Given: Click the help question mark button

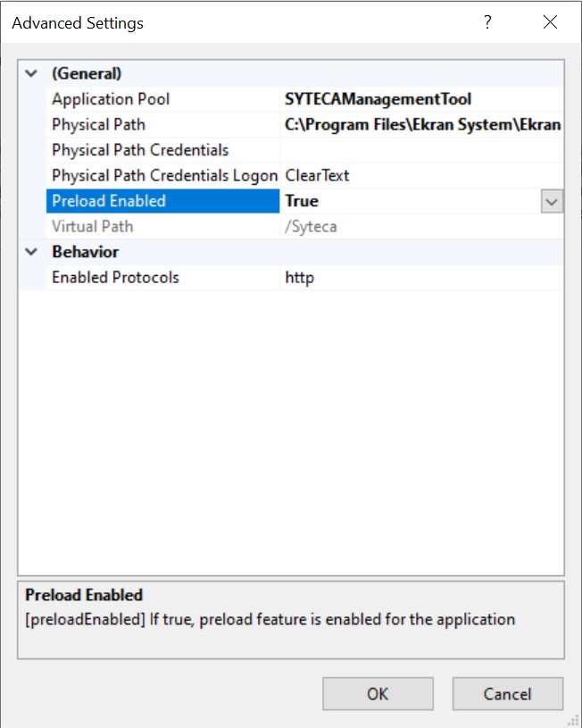Looking at the screenshot, I should pyautogui.click(x=487, y=23).
